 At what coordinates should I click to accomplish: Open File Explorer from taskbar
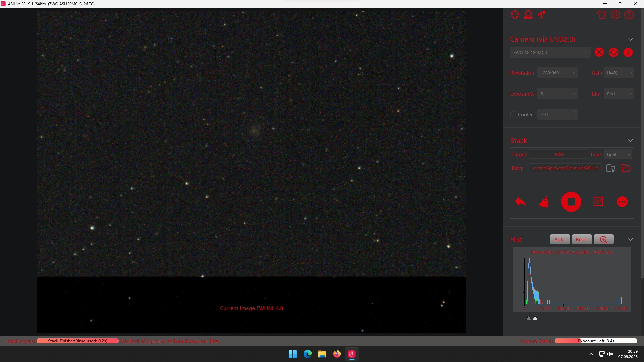click(322, 354)
